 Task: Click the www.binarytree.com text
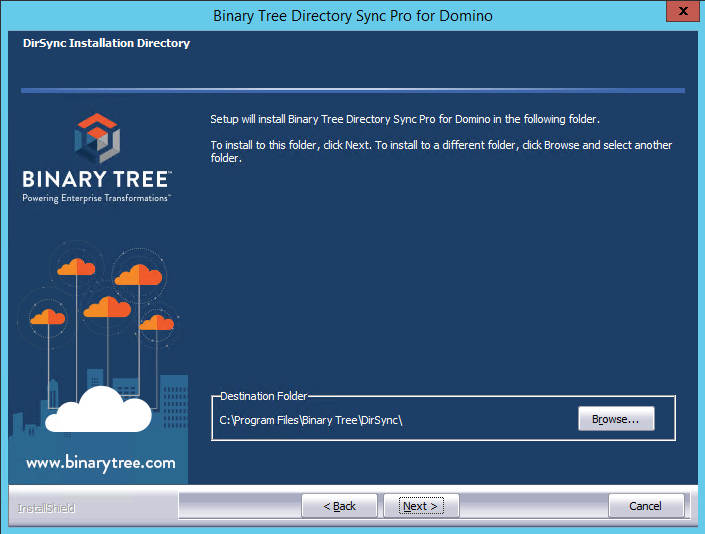[101, 463]
